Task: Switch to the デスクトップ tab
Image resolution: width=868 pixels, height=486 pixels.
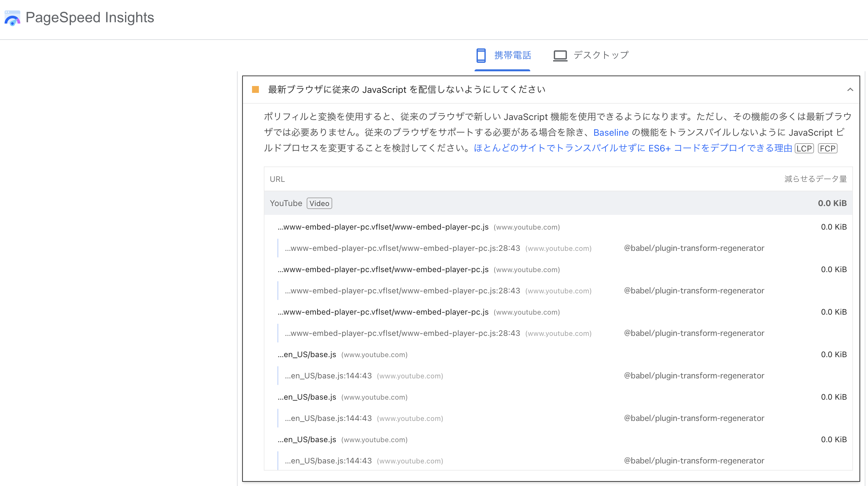Action: (591, 56)
